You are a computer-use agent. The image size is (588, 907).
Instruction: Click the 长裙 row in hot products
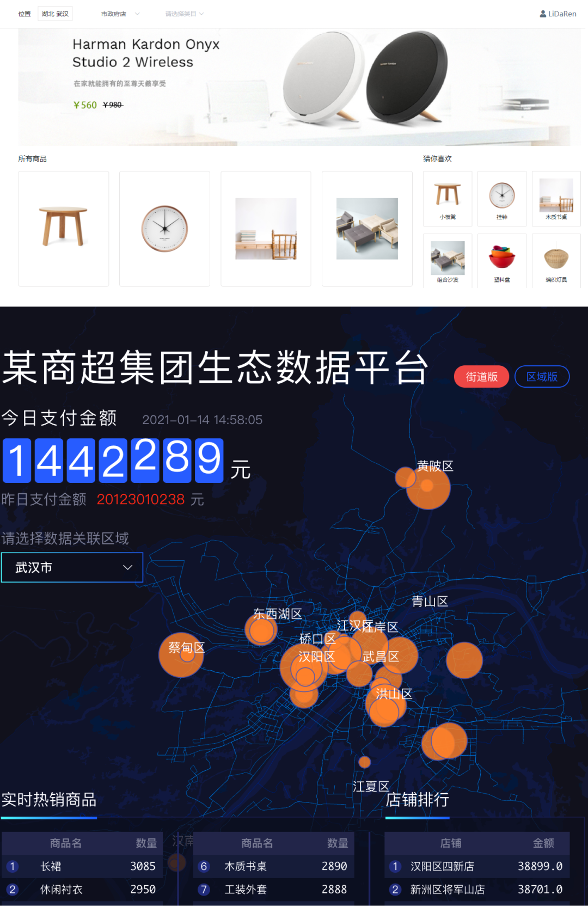click(x=82, y=866)
